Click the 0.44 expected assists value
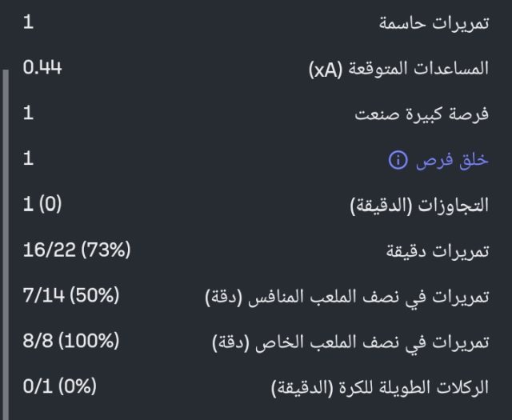The width and height of the screenshot is (512, 420). [x=42, y=68]
